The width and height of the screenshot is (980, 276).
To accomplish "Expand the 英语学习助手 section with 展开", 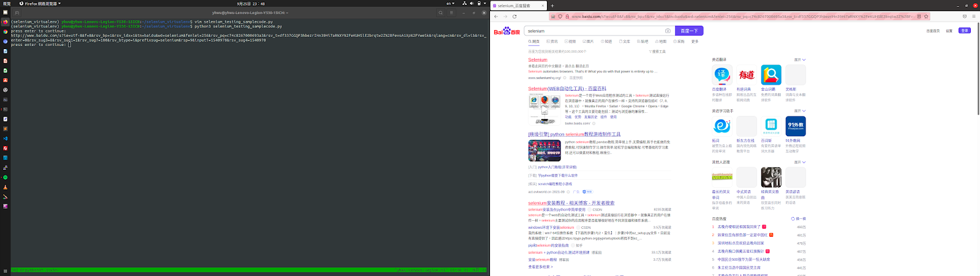I will [x=800, y=111].
